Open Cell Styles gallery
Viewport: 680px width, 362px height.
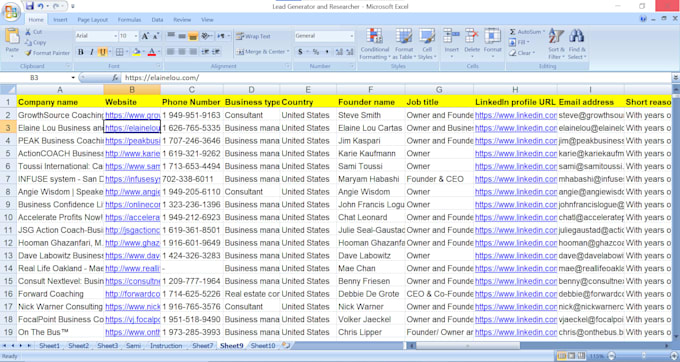(x=427, y=44)
